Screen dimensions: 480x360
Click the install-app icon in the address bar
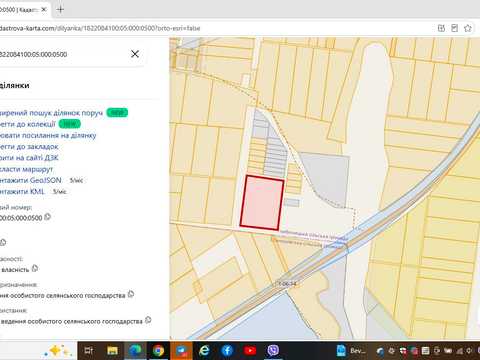[441, 28]
